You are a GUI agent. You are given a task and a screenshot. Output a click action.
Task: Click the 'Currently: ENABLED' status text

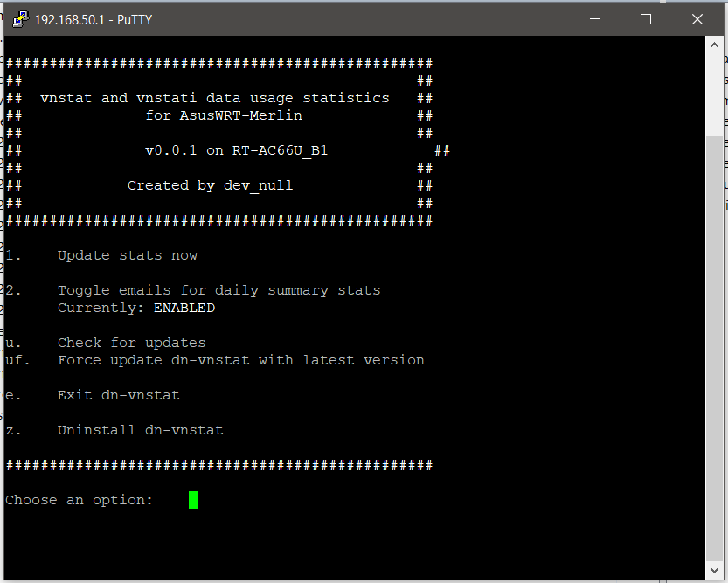pyautogui.click(x=136, y=309)
